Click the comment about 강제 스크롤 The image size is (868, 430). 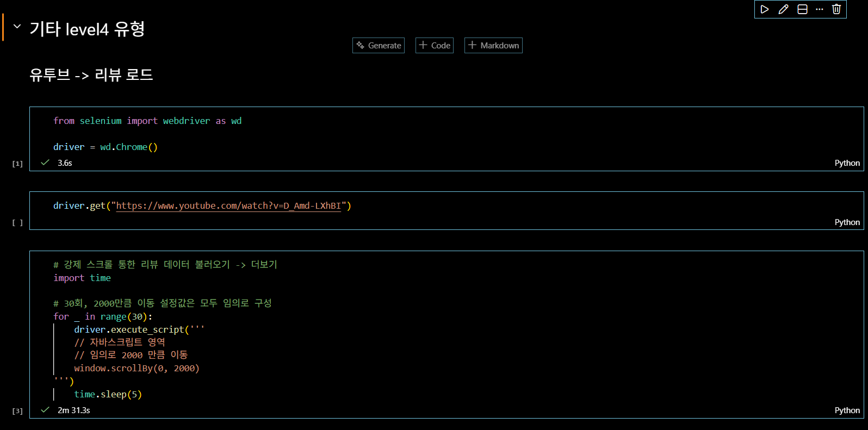pos(165,264)
